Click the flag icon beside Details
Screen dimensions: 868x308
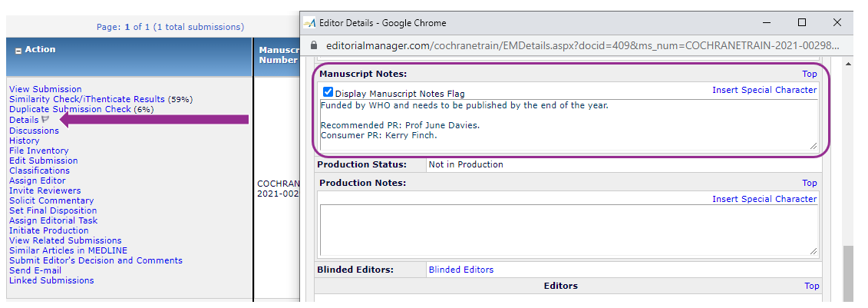pos(45,120)
